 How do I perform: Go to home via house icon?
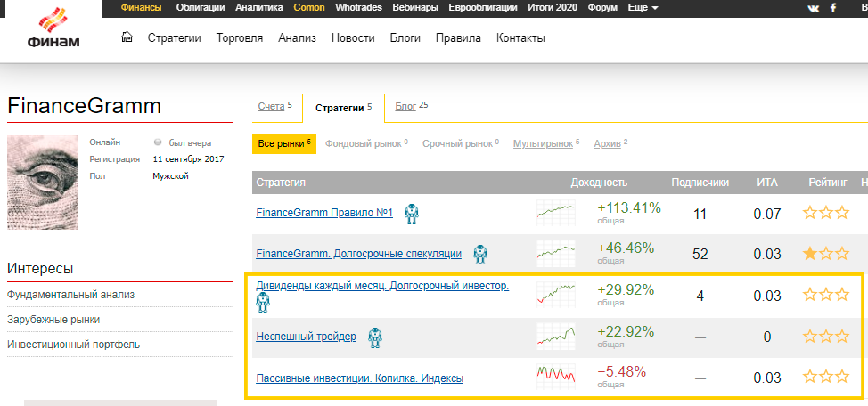click(x=127, y=37)
